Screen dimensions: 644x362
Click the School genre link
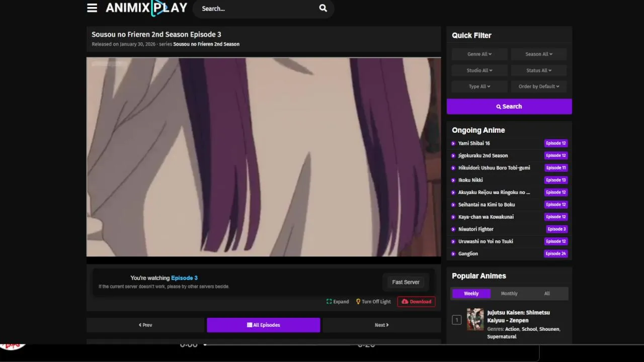click(529, 329)
